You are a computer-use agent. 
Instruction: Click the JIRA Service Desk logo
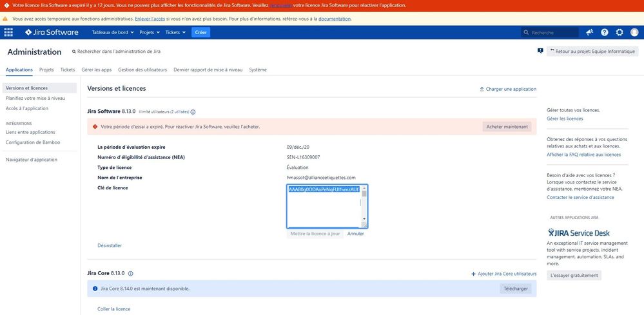point(579,233)
